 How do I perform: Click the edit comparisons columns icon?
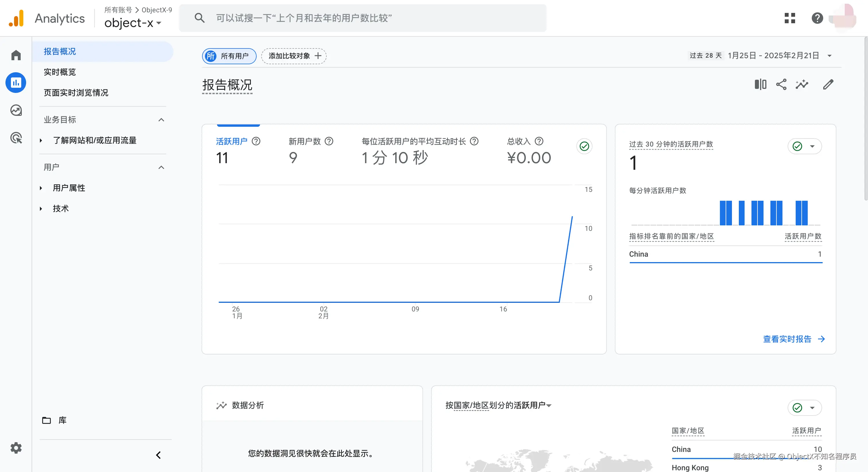pyautogui.click(x=760, y=85)
